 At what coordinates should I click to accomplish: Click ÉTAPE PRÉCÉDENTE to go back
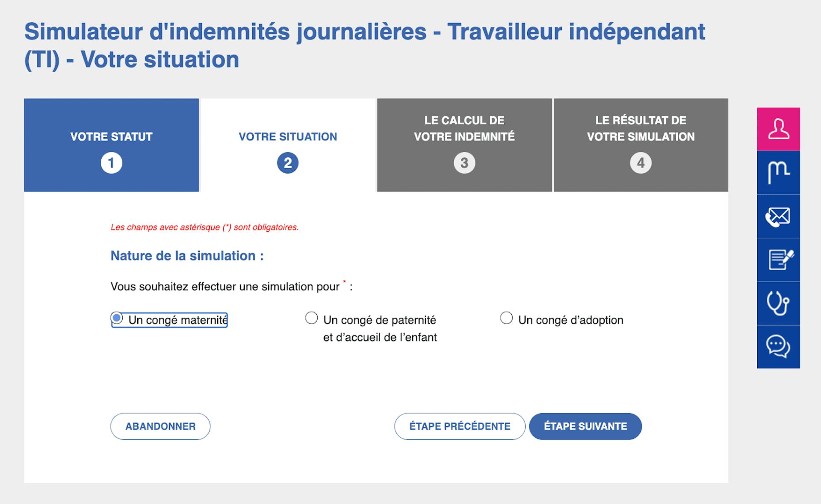pyautogui.click(x=459, y=426)
